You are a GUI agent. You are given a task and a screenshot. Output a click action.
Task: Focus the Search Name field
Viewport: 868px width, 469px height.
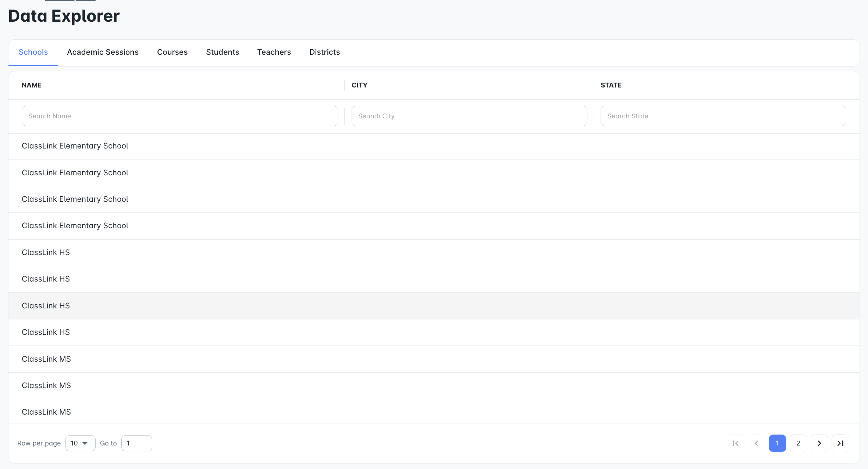[x=180, y=116]
